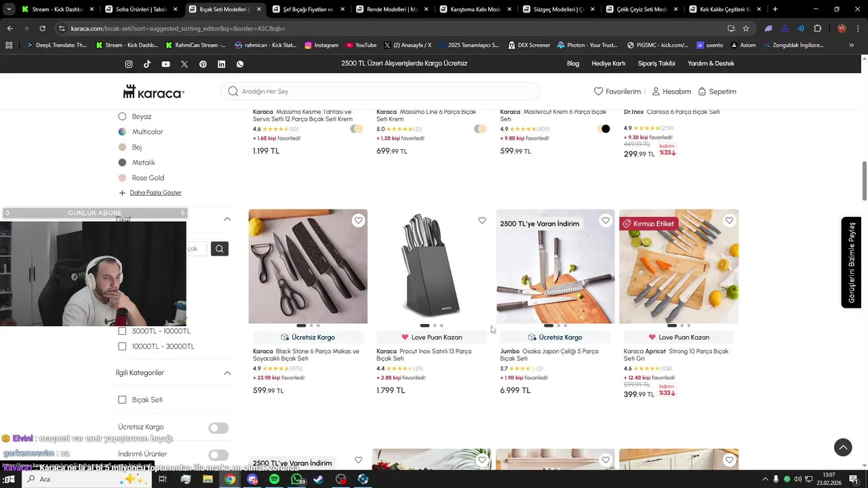The height and width of the screenshot is (488, 868).
Task: Open Chrome icon in taskbar
Action: [x=230, y=479]
